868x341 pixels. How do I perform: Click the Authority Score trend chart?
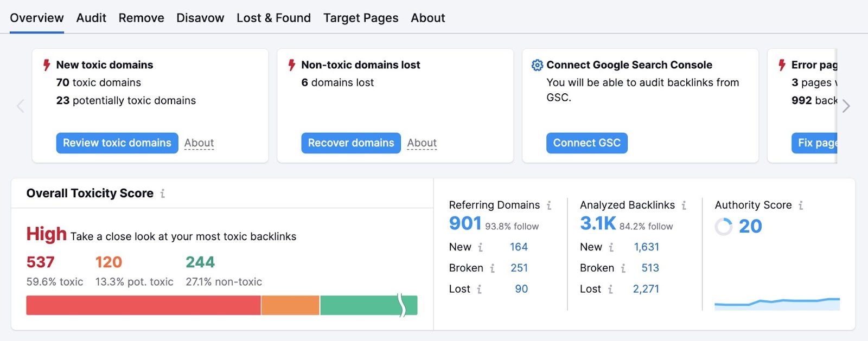(777, 304)
